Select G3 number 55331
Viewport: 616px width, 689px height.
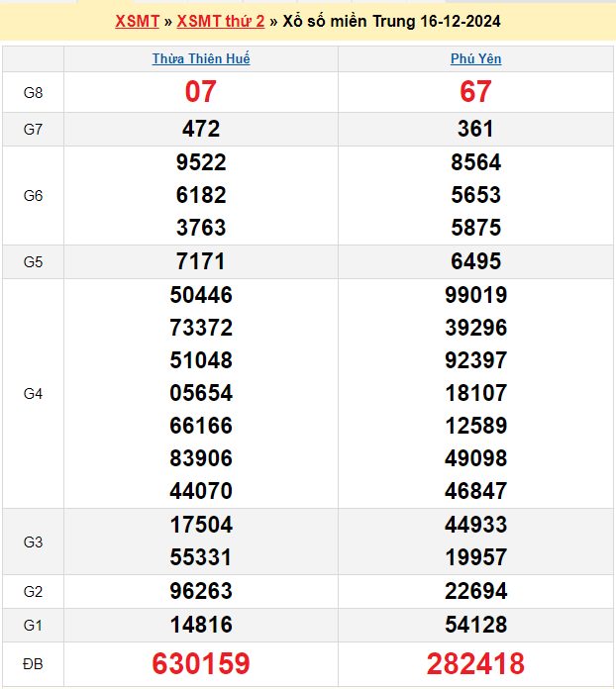click(x=200, y=557)
